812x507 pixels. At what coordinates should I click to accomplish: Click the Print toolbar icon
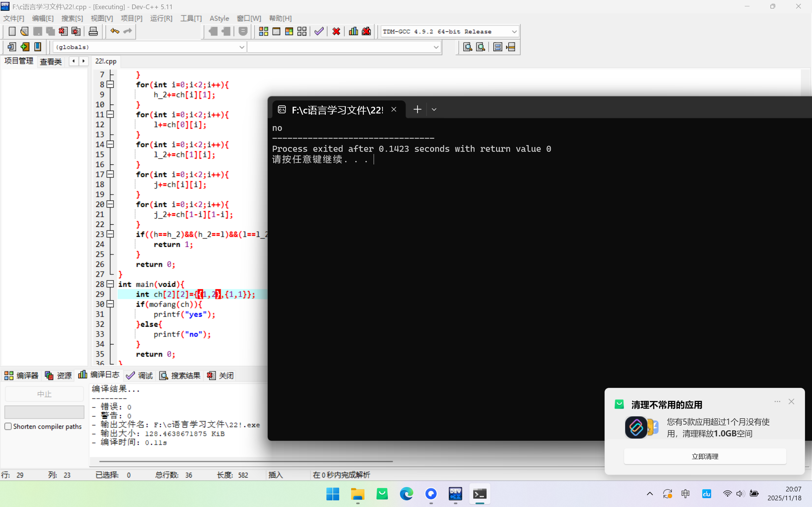(x=93, y=31)
